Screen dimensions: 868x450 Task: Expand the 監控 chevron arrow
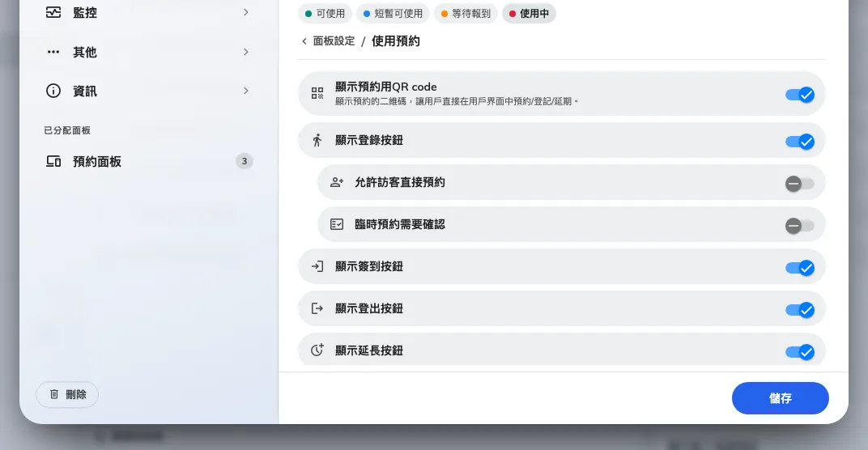tap(246, 12)
